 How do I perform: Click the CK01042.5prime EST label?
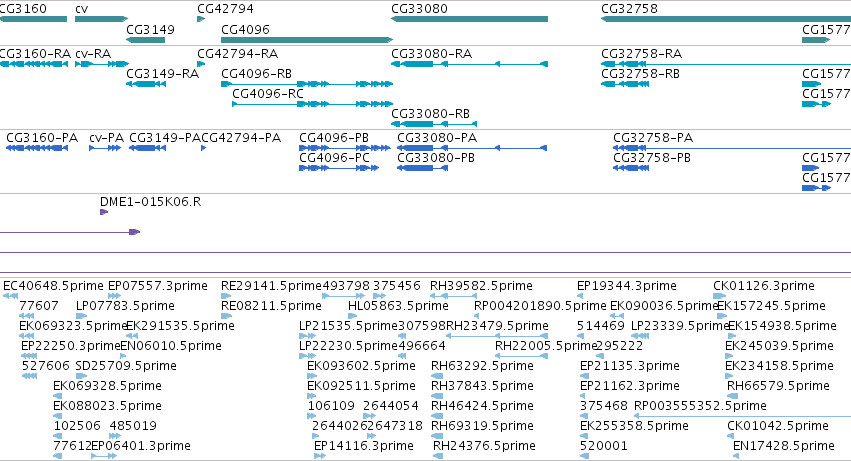pyautogui.click(x=778, y=427)
